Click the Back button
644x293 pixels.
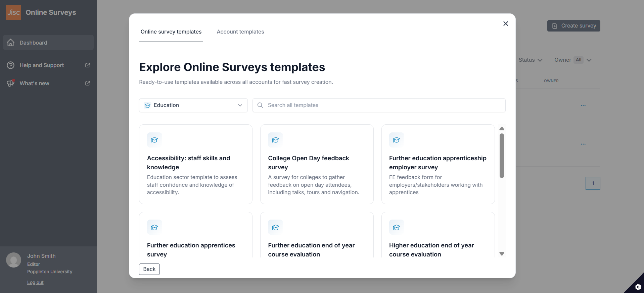[x=149, y=269]
